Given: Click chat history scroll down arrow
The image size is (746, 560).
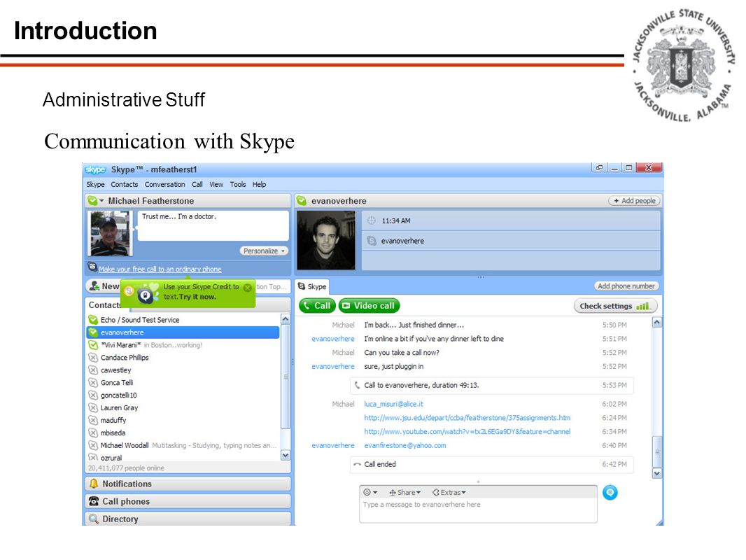Looking at the screenshot, I should tap(656, 473).
